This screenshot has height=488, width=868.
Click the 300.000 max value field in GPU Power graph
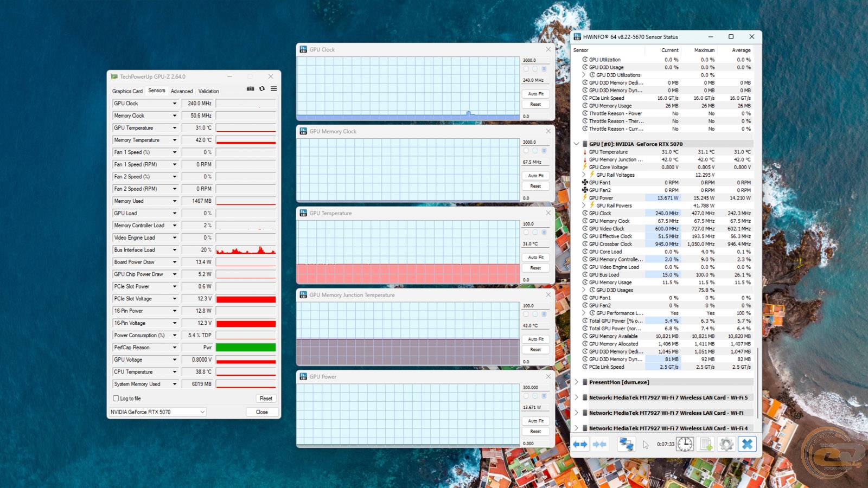point(535,388)
